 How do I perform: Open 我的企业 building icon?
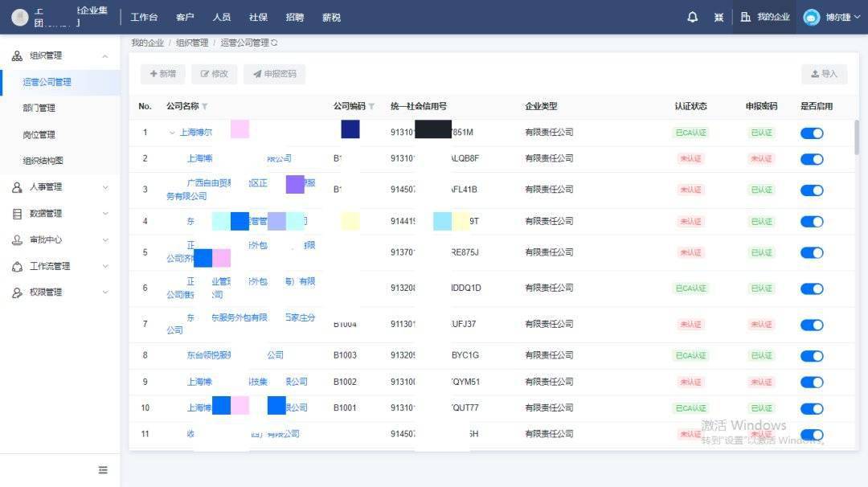click(x=746, y=17)
